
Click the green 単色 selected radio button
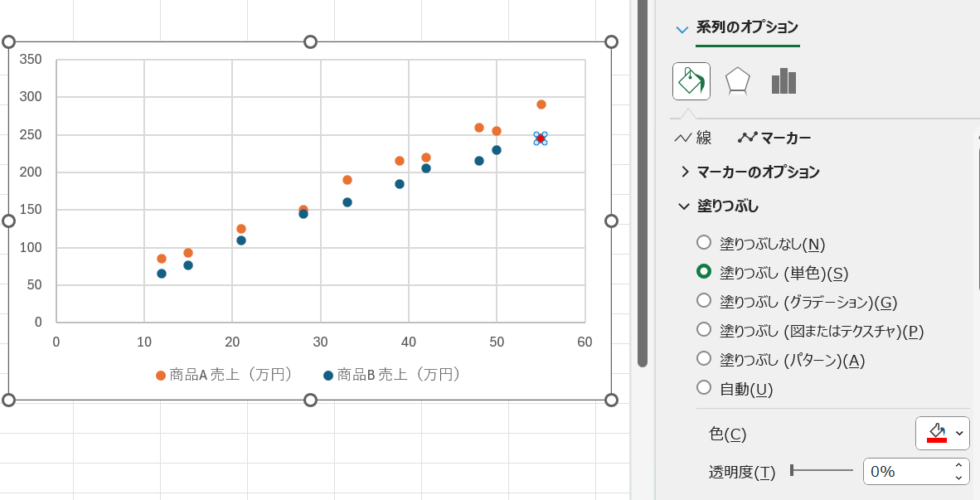pos(704,271)
